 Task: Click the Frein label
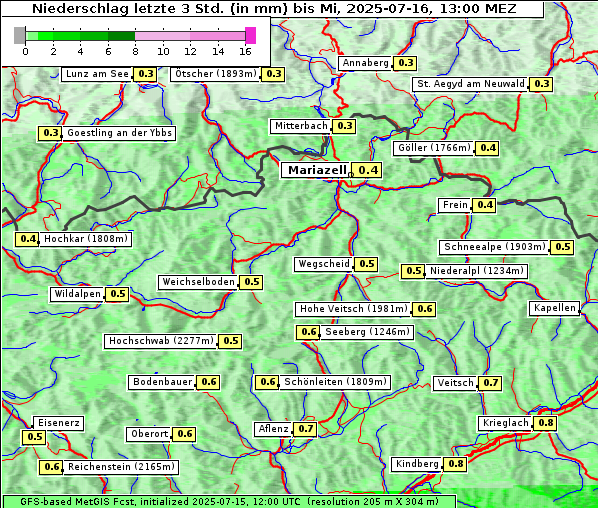[x=455, y=206]
